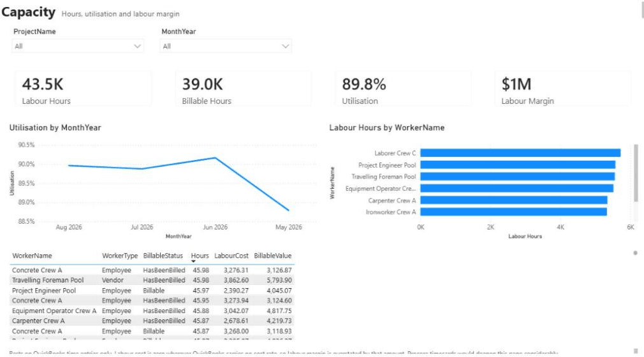Open the MonthYear slicer dropdown
644x357 pixels.
[226, 46]
